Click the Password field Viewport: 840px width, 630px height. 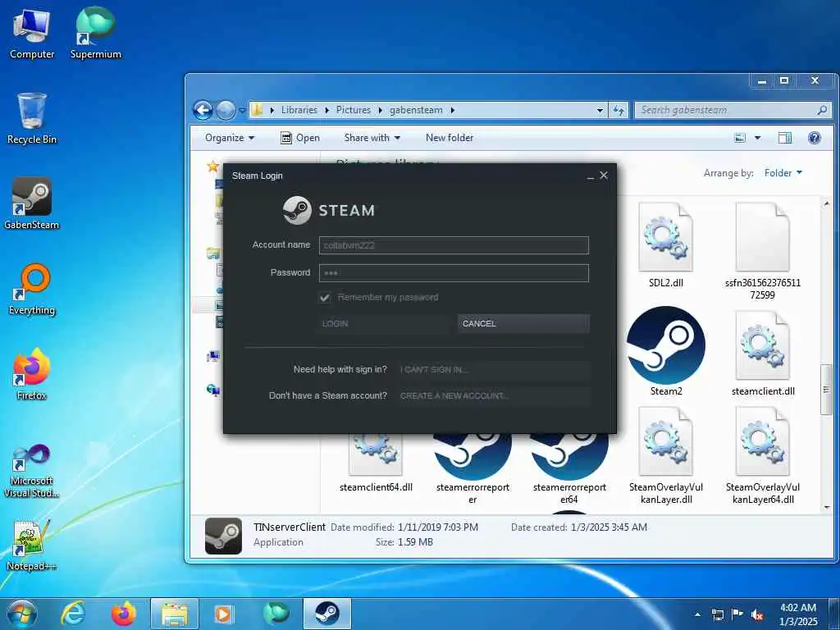pos(454,273)
